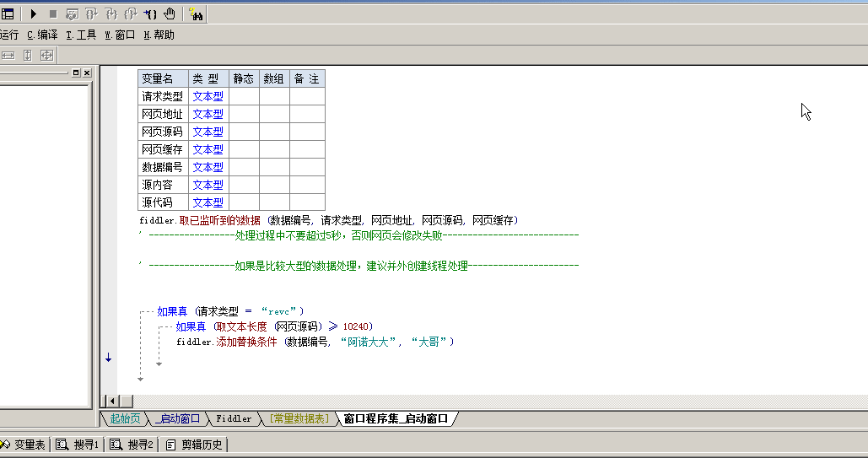
Task: Select variable name cell 网页缓存
Action: click(x=163, y=149)
